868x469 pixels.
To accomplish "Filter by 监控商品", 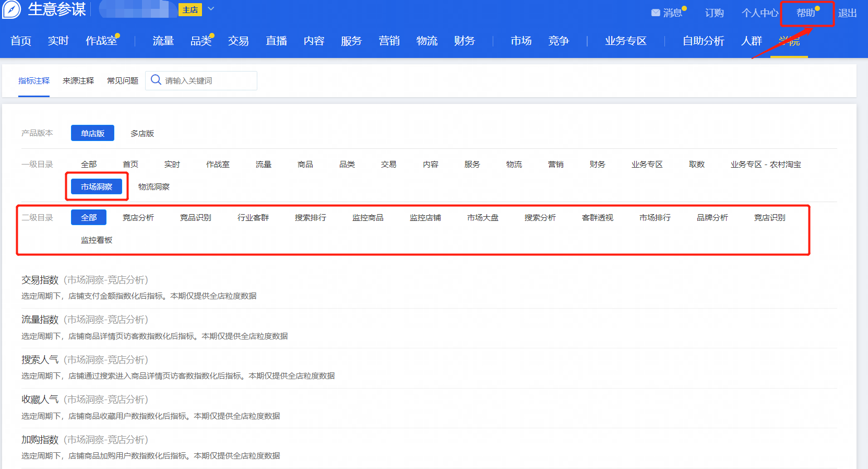I will (x=368, y=217).
